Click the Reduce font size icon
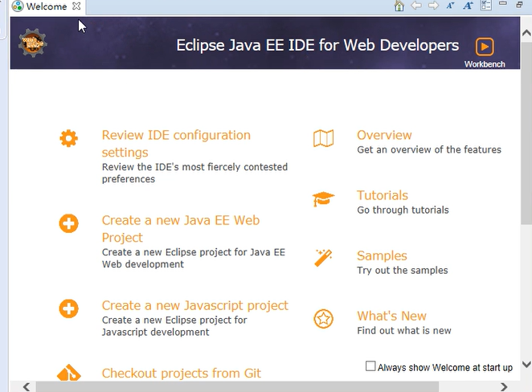532x392 pixels. [x=450, y=6]
